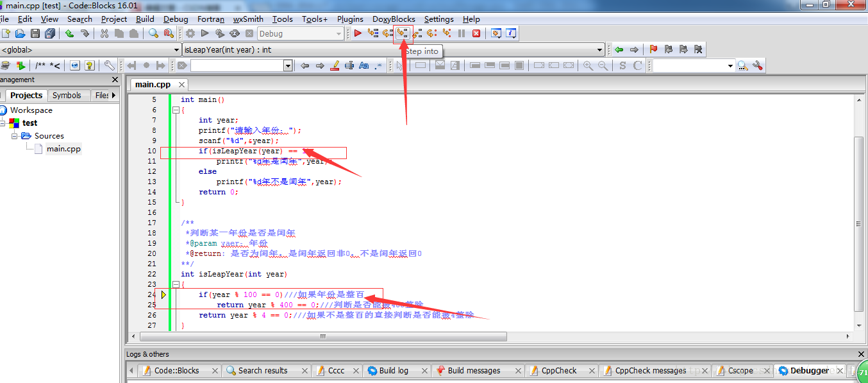The width and height of the screenshot is (868, 383).
Task: Switch to the Symbols tab
Action: 67,95
